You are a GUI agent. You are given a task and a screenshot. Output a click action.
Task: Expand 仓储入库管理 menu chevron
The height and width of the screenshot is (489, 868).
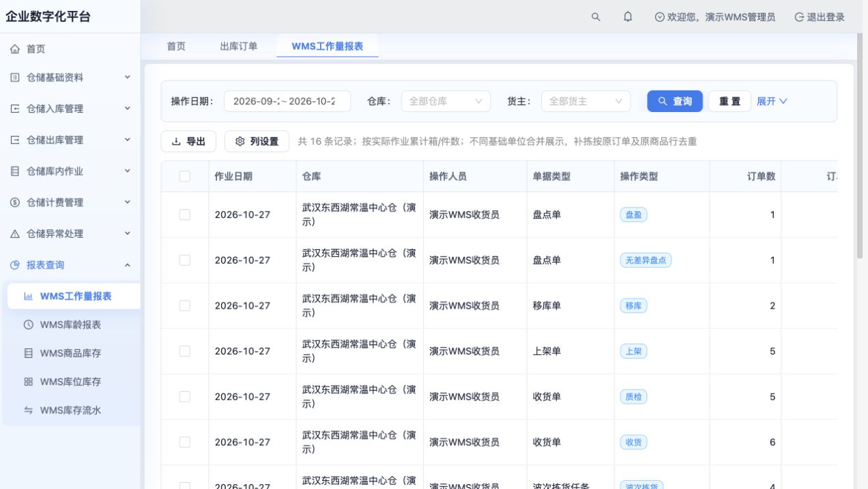[128, 108]
